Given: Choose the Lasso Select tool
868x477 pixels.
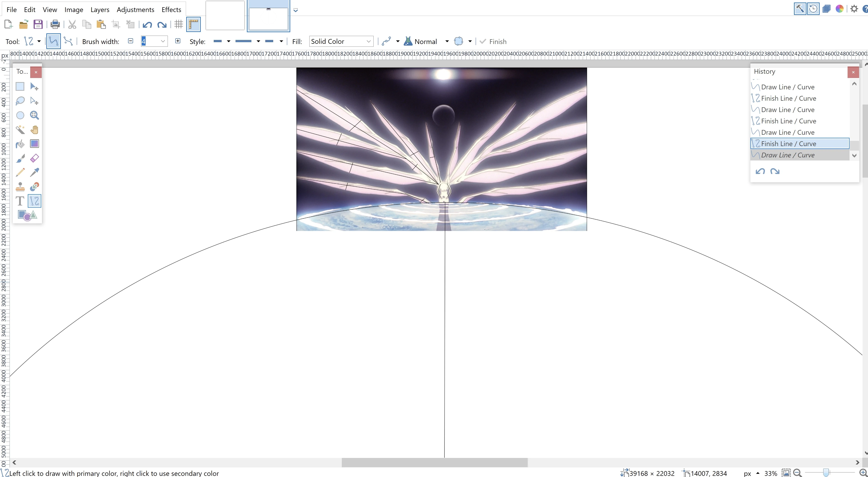Looking at the screenshot, I should [x=20, y=101].
